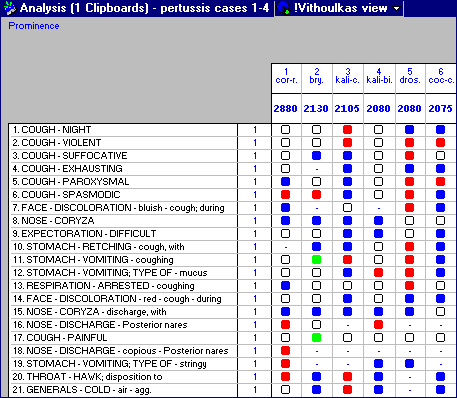
Task: Click the Analysis window title icon
Action: coord(10,8)
